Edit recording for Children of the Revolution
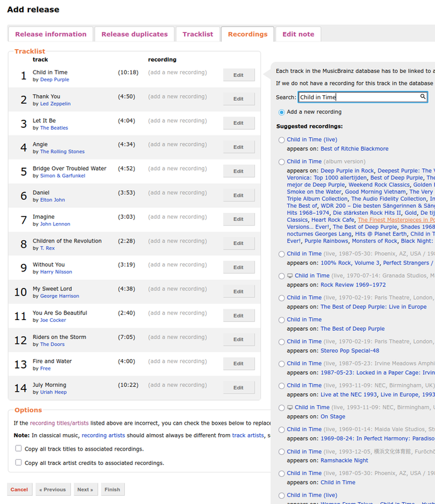This screenshot has width=435, height=504. click(x=239, y=243)
